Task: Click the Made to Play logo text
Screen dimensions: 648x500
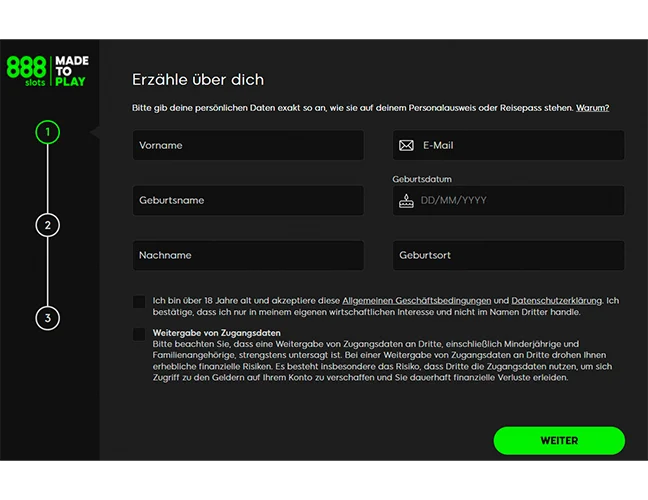Action: tap(71, 71)
